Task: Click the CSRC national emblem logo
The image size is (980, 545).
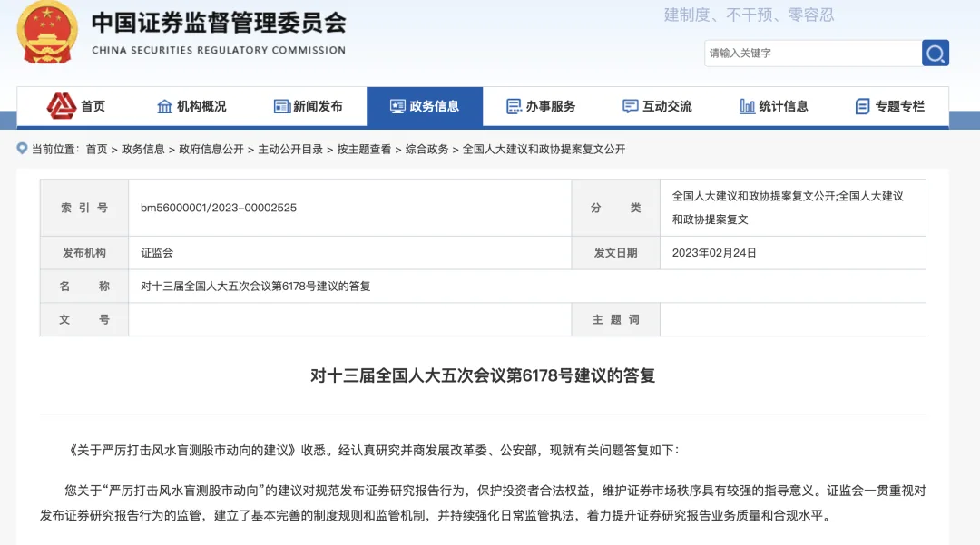Action: pos(47,33)
